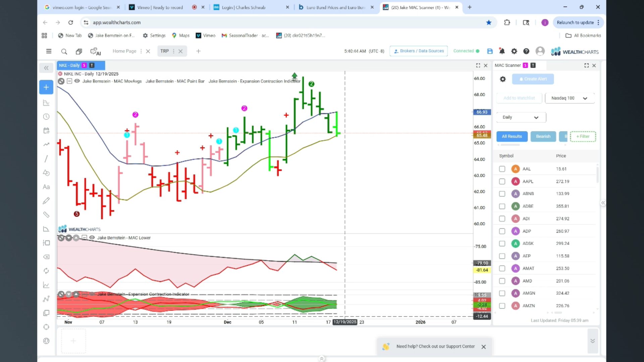The height and width of the screenshot is (362, 644).
Task: Check the AAPL symbol checkbox
Action: [x=502, y=181]
